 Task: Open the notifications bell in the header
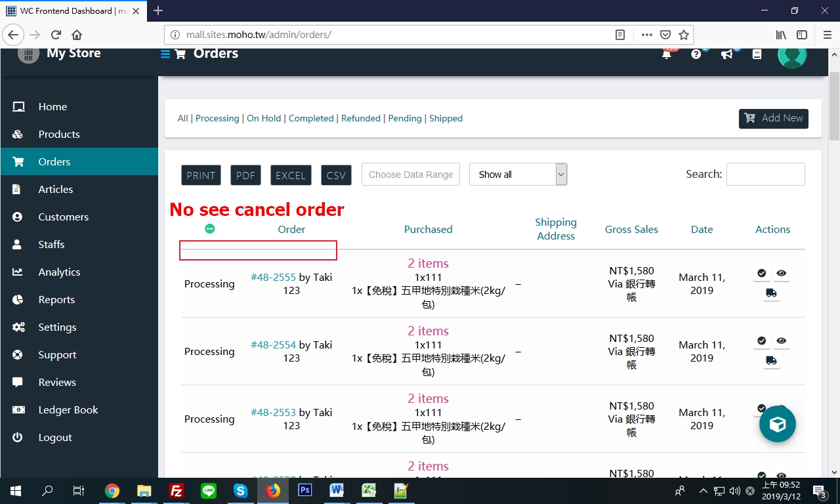[x=667, y=54]
